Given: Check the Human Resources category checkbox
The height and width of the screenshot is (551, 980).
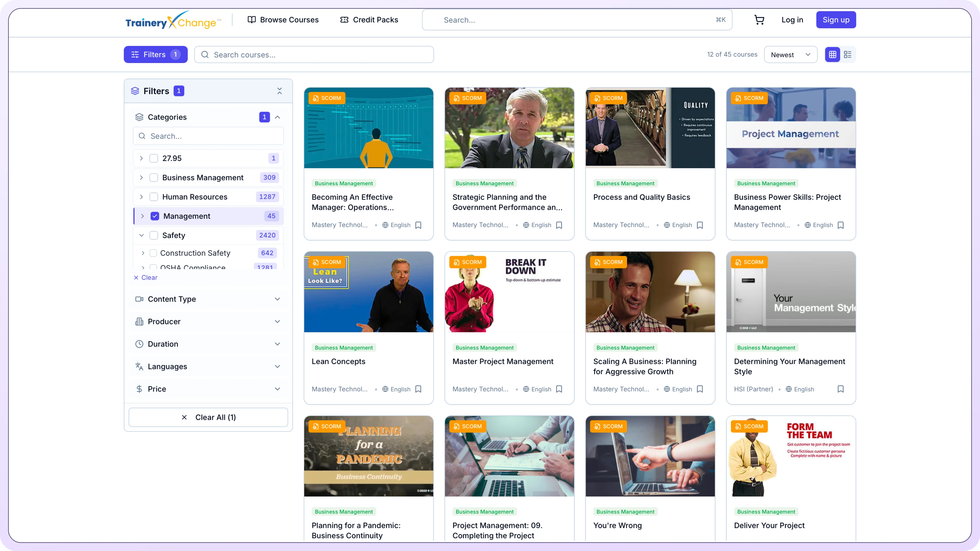Looking at the screenshot, I should click(x=154, y=197).
